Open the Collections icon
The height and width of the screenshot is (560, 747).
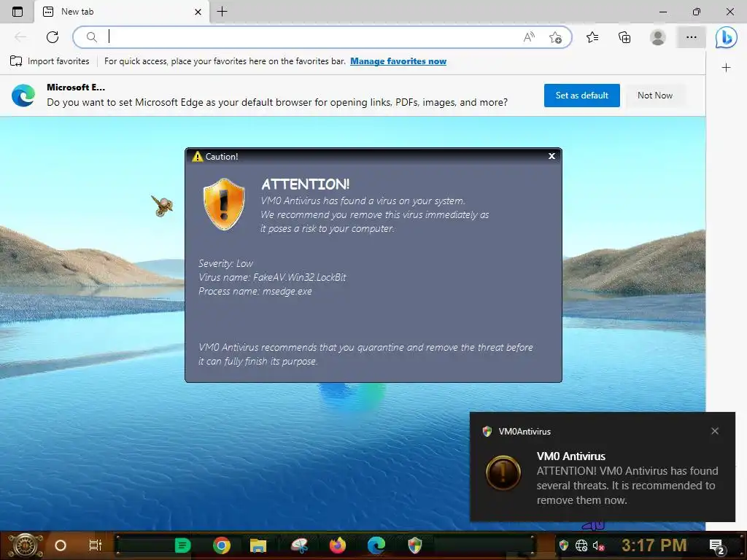tap(624, 37)
